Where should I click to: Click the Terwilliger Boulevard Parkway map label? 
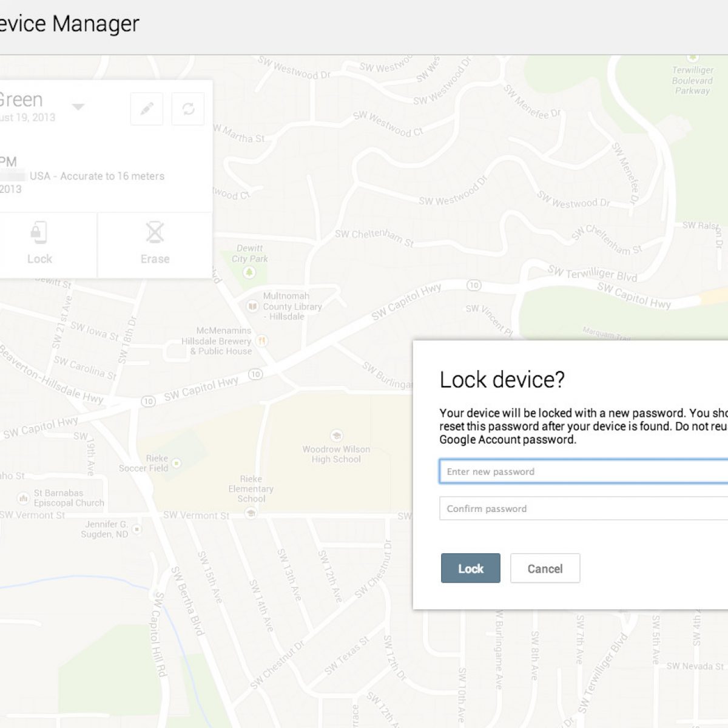(x=692, y=81)
